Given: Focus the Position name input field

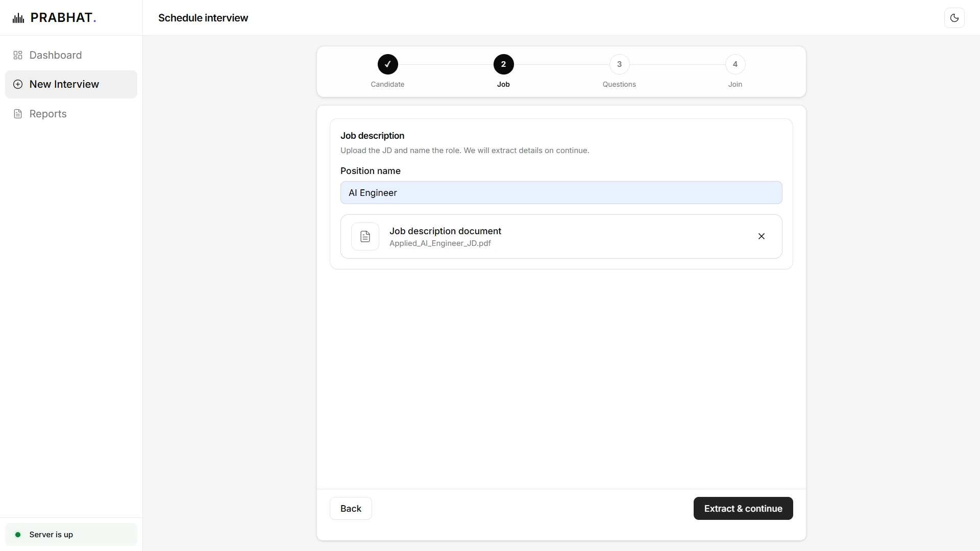Looking at the screenshot, I should (x=561, y=193).
